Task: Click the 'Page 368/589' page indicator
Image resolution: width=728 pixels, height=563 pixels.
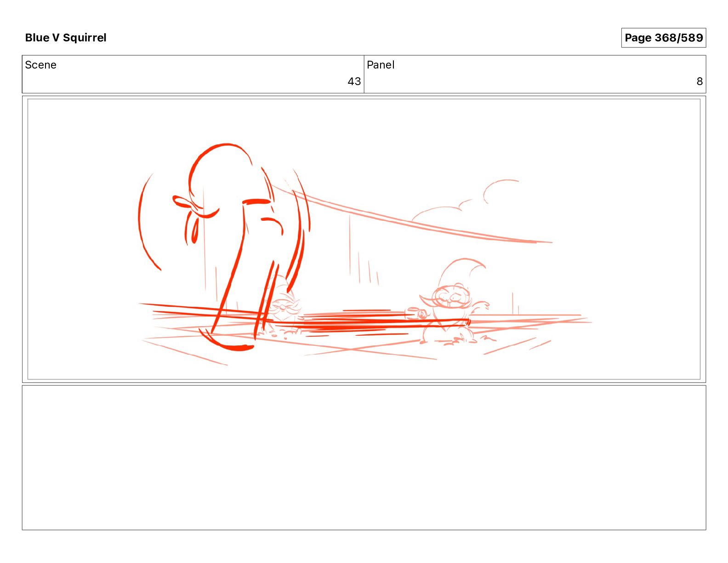Action: coord(663,38)
